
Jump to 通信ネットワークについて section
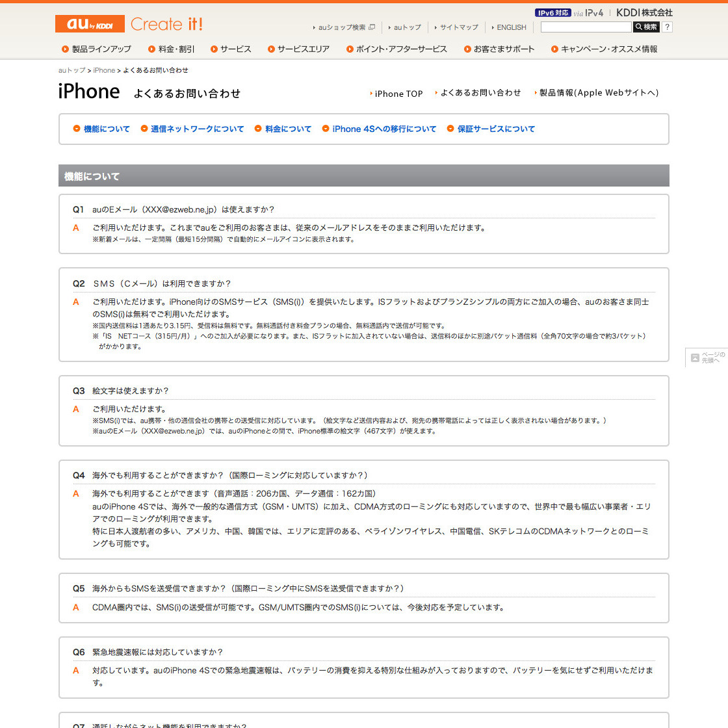(198, 129)
